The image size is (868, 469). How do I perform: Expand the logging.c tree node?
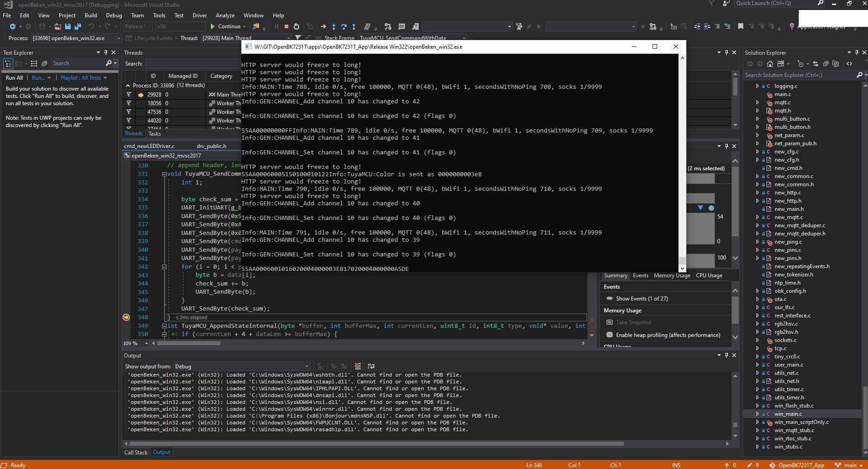pos(757,86)
